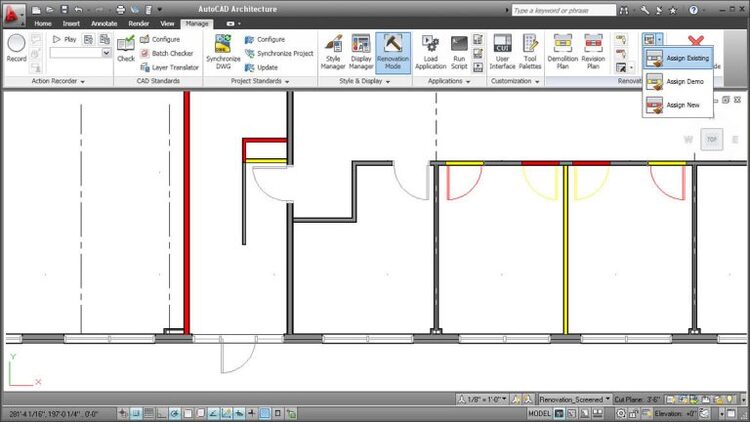
Task: Click the TOP face of the ViewCube
Action: coord(712,139)
